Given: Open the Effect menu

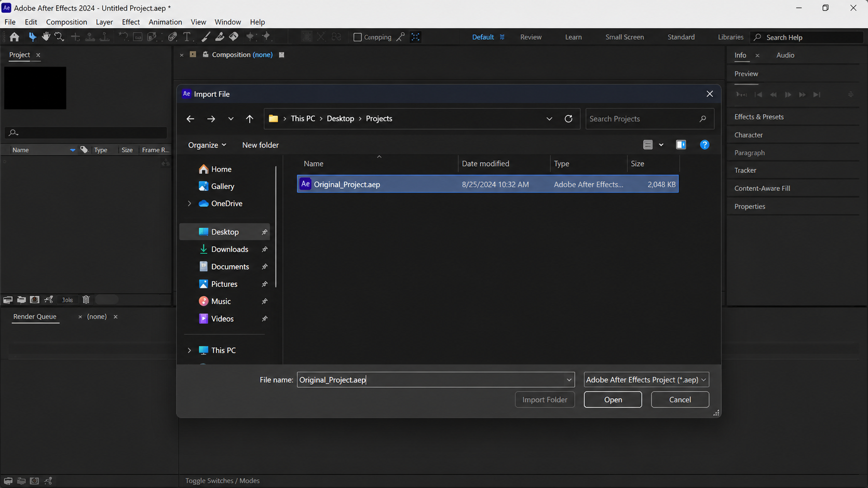Looking at the screenshot, I should (131, 22).
